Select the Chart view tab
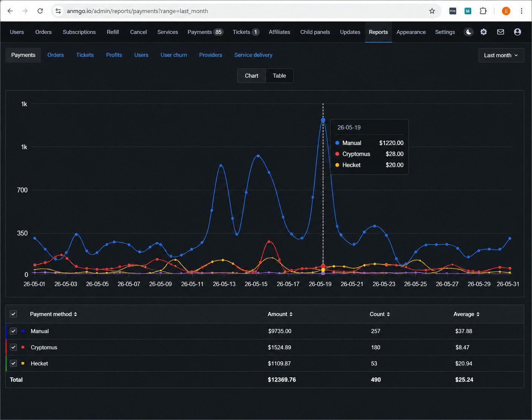This screenshot has width=532, height=420. click(251, 76)
